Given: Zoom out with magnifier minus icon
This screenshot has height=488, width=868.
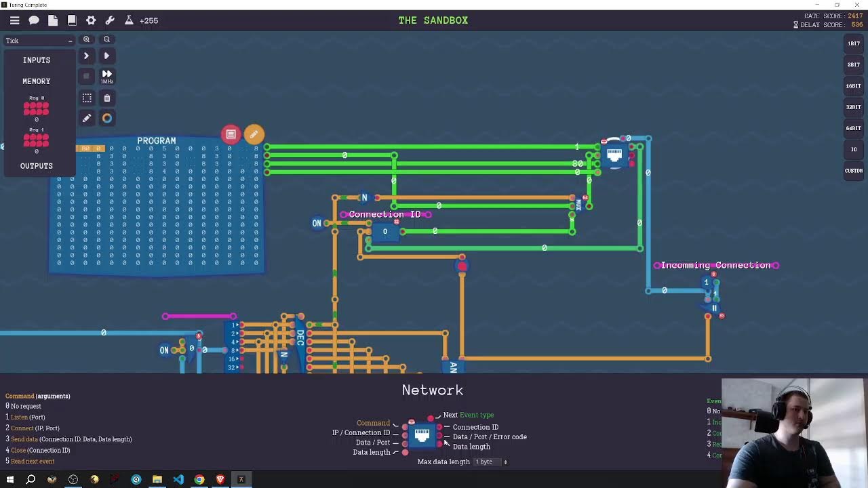Looking at the screenshot, I should click(x=106, y=39).
